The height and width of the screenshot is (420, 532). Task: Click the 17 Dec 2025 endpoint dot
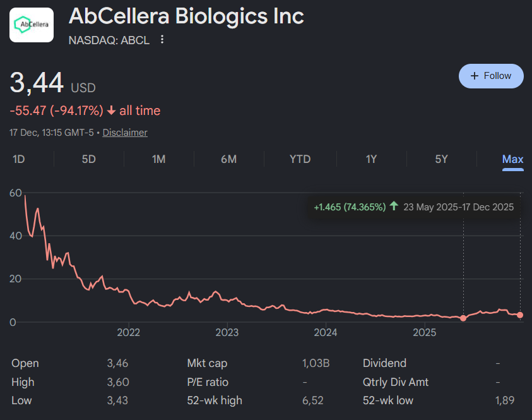520,315
